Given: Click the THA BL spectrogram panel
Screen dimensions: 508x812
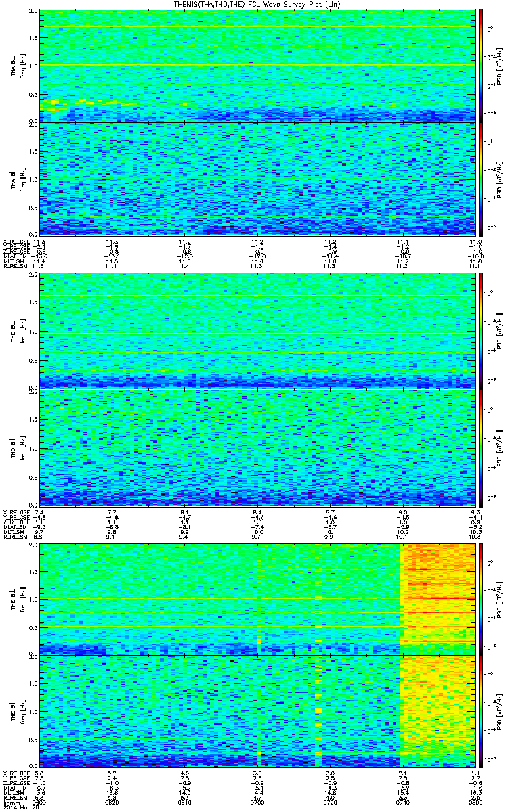Looking at the screenshot, I should pyautogui.click(x=258, y=65).
